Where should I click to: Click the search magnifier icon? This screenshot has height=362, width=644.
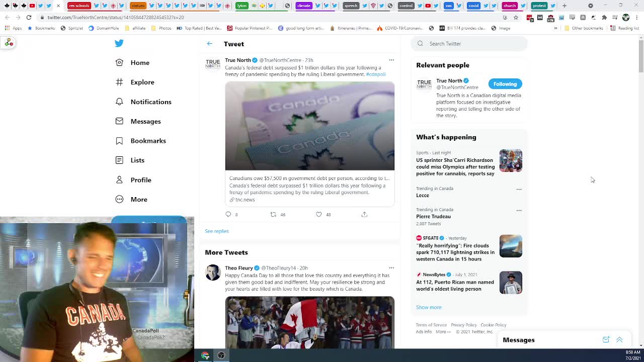point(420,44)
